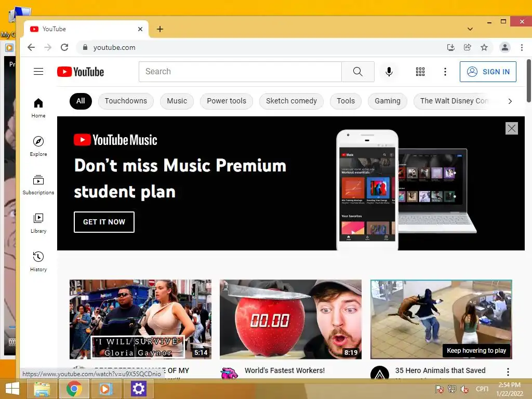Dismiss the YouTube Music banner

point(511,128)
